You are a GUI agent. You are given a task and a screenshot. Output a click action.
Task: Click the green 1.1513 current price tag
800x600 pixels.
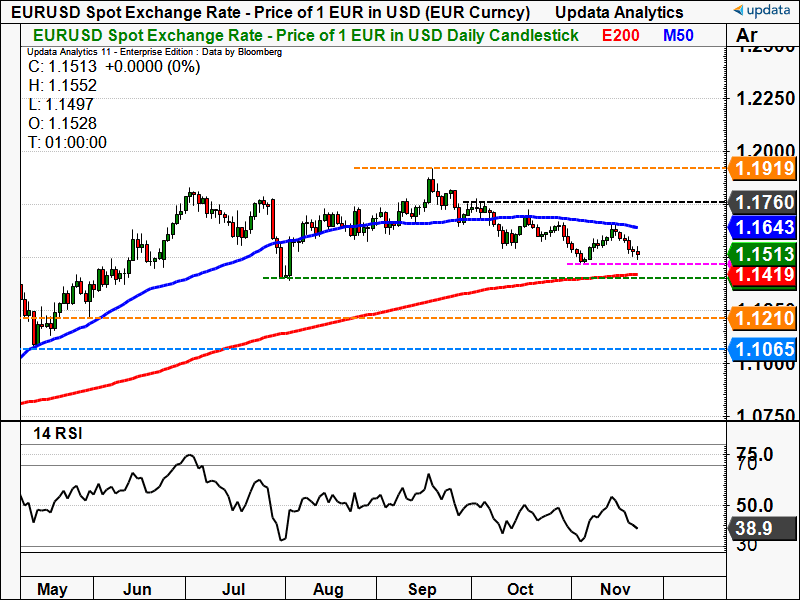pos(762,254)
